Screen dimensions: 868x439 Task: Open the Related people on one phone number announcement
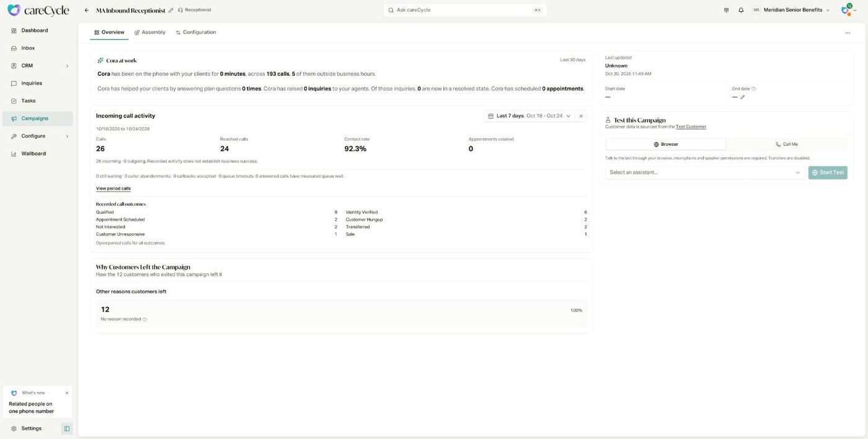[x=38, y=407]
